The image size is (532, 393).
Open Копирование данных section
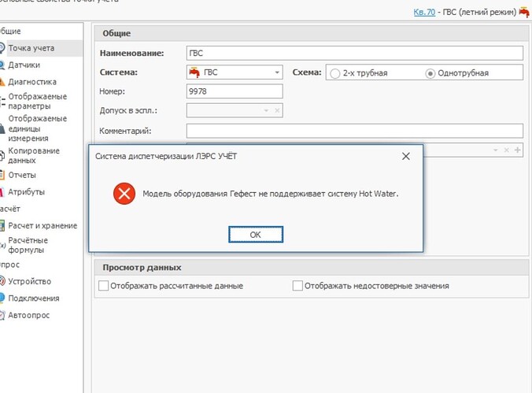tap(34, 155)
